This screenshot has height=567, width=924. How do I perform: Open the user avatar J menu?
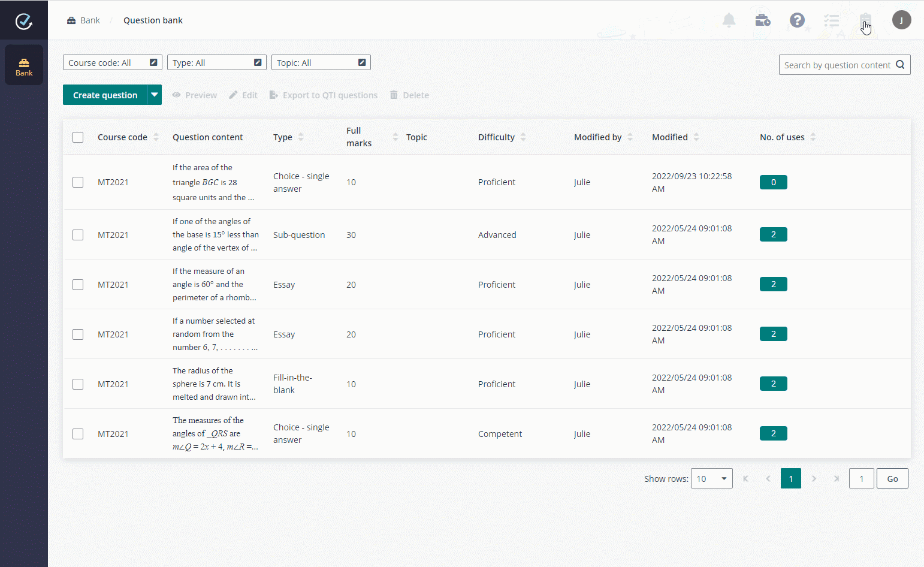(901, 20)
